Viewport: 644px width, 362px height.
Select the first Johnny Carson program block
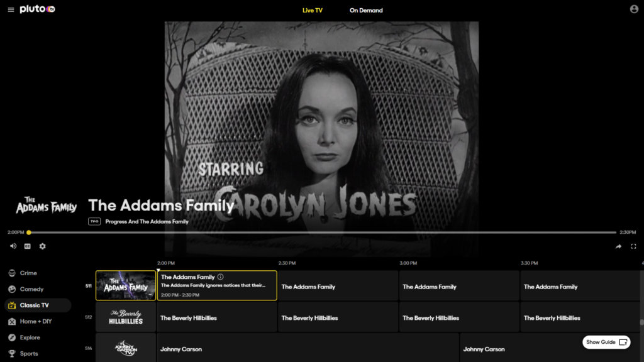[x=308, y=348]
